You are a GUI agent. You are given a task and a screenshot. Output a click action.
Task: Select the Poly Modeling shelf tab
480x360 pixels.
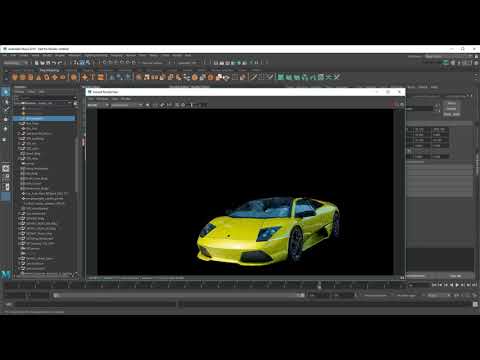pyautogui.click(x=49, y=70)
